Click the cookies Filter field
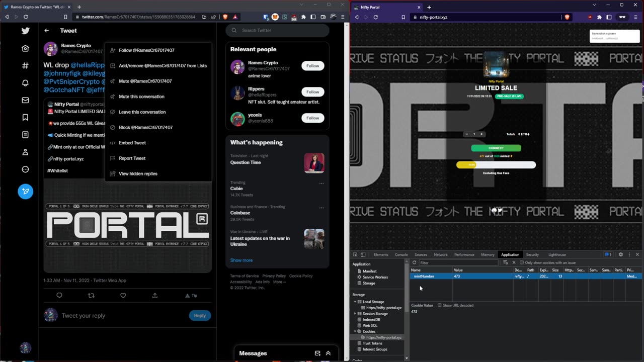This screenshot has height=362, width=644. coord(459,263)
